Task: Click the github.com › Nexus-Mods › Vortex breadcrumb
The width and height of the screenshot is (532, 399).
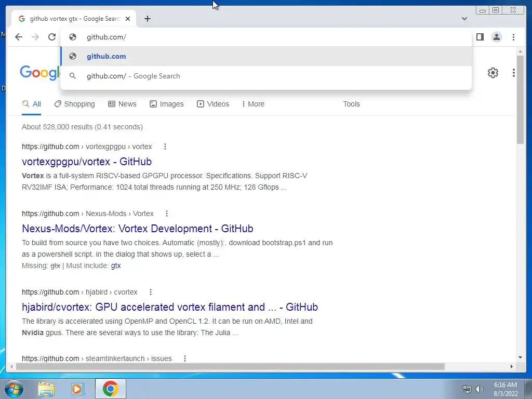Action: (x=87, y=214)
